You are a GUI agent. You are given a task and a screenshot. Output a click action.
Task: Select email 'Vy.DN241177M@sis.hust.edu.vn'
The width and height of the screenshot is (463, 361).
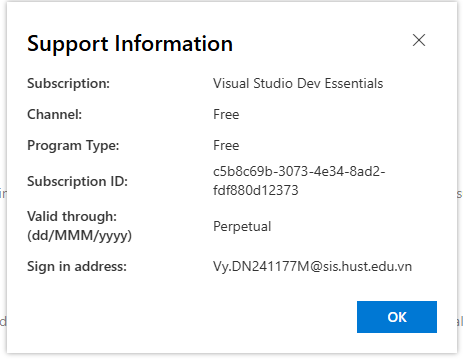[x=312, y=266]
